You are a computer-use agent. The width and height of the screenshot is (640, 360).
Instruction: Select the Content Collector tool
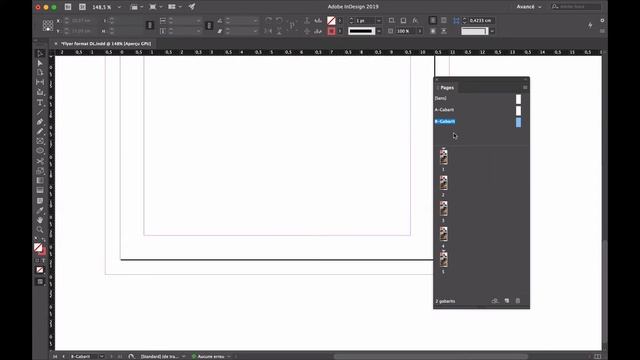[x=40, y=92]
